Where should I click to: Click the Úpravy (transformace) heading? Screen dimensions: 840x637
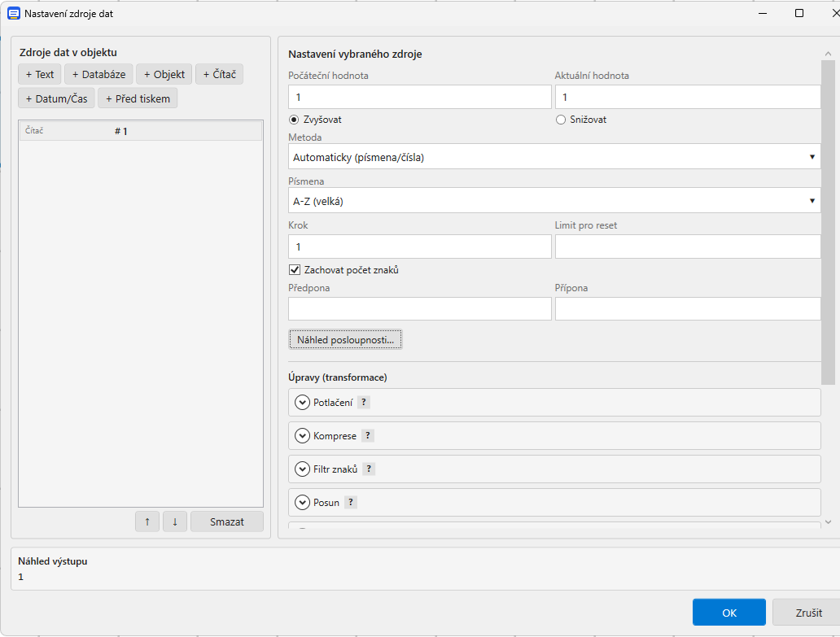click(x=338, y=377)
